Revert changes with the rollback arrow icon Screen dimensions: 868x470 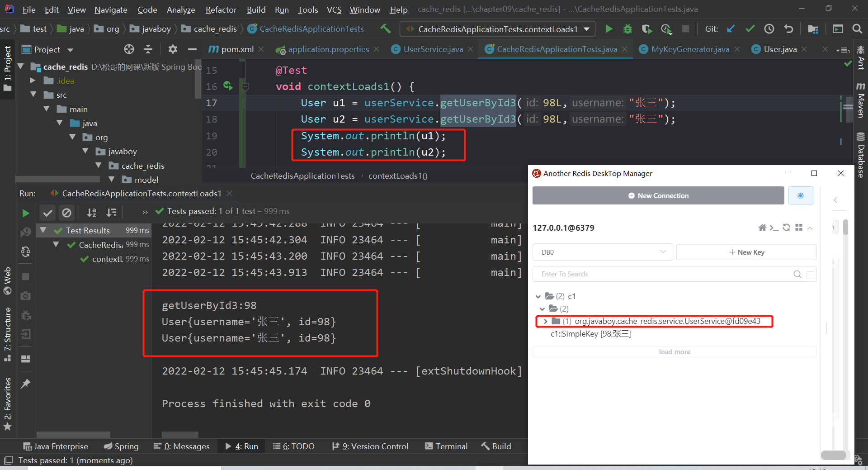point(788,29)
